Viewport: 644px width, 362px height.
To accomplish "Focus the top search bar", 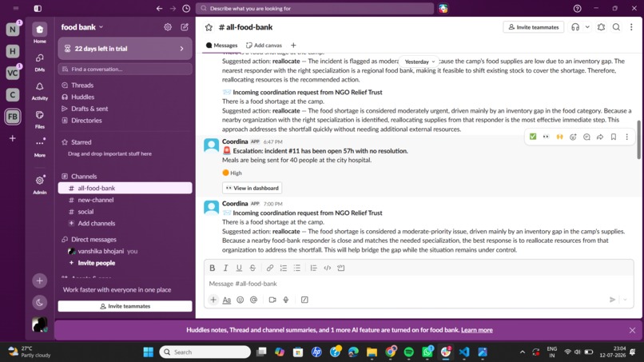I will [315, 8].
